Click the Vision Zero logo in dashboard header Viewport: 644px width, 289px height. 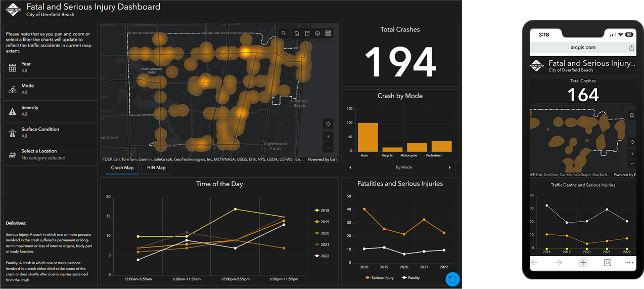coord(14,9)
